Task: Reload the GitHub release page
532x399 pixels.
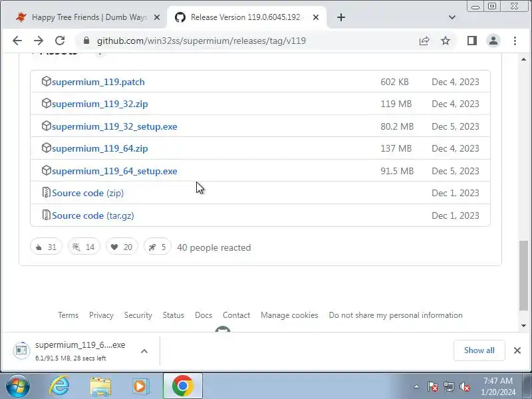Action: [60, 41]
